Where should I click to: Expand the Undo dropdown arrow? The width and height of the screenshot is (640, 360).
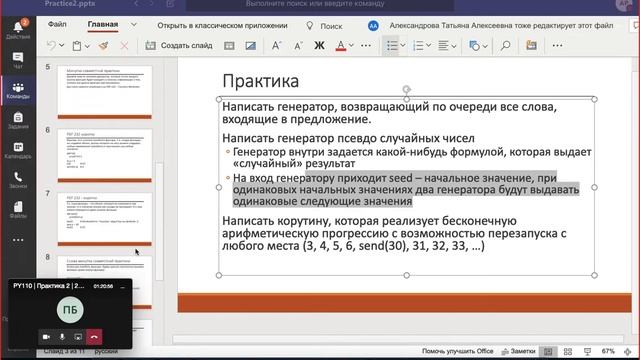[x=62, y=45]
